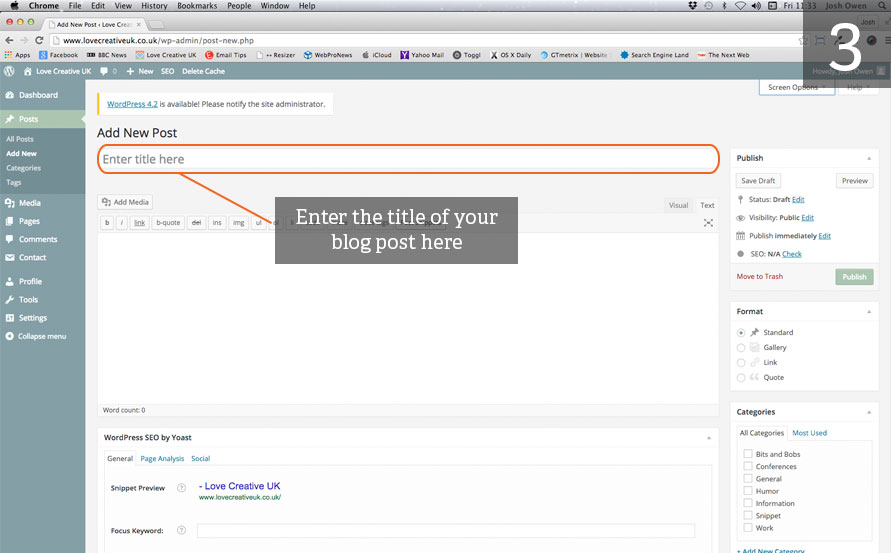Click the WordPress logo in admin bar
The height and width of the screenshot is (553, 891).
(x=9, y=71)
